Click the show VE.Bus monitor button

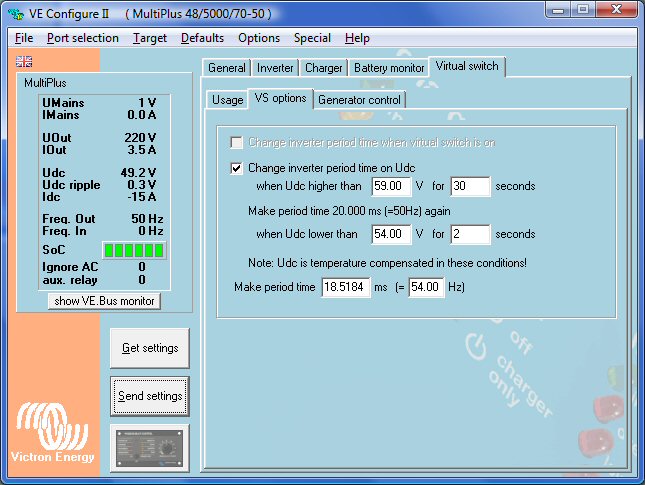click(104, 301)
